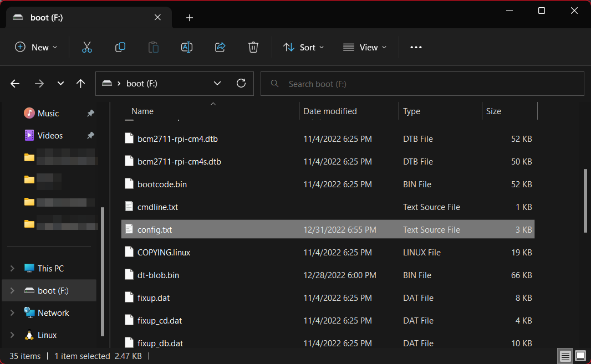Click the New button
Screen dimensions: 591x364
pos(36,48)
